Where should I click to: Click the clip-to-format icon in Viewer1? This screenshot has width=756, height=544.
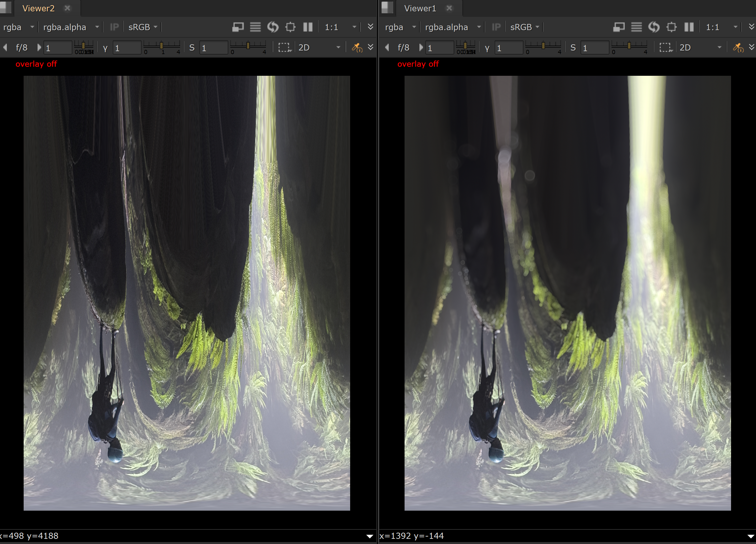(x=671, y=27)
